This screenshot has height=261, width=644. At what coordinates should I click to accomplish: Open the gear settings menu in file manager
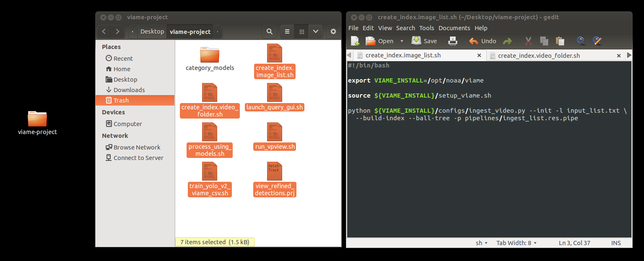pyautogui.click(x=333, y=31)
